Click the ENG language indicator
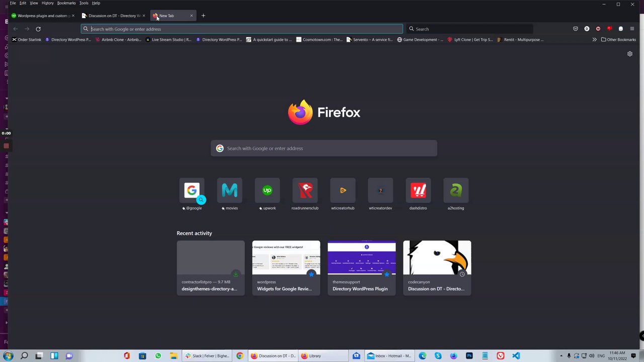The height and width of the screenshot is (362, 644). point(601,355)
